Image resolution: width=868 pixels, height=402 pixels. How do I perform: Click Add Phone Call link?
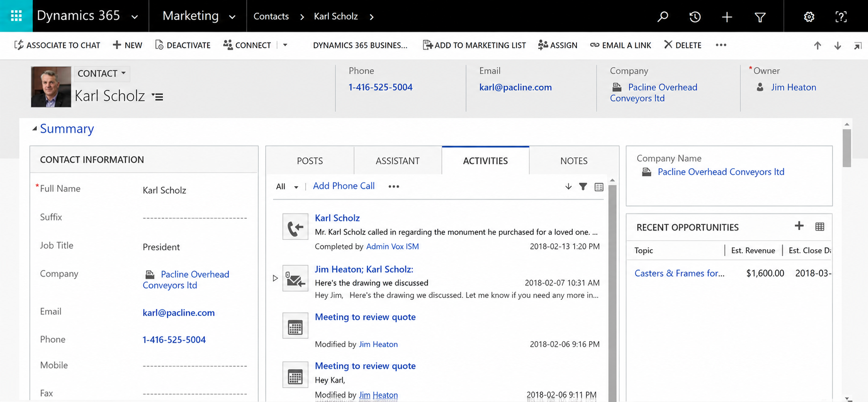(x=344, y=186)
